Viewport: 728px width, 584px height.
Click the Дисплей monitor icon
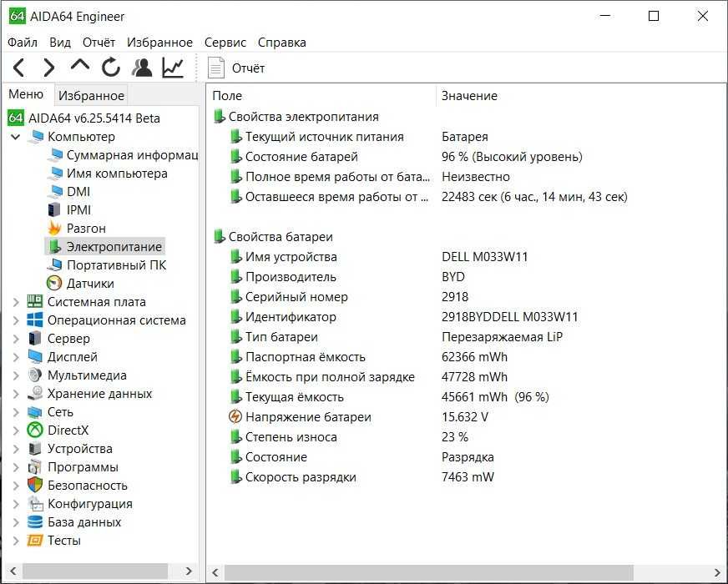[35, 357]
